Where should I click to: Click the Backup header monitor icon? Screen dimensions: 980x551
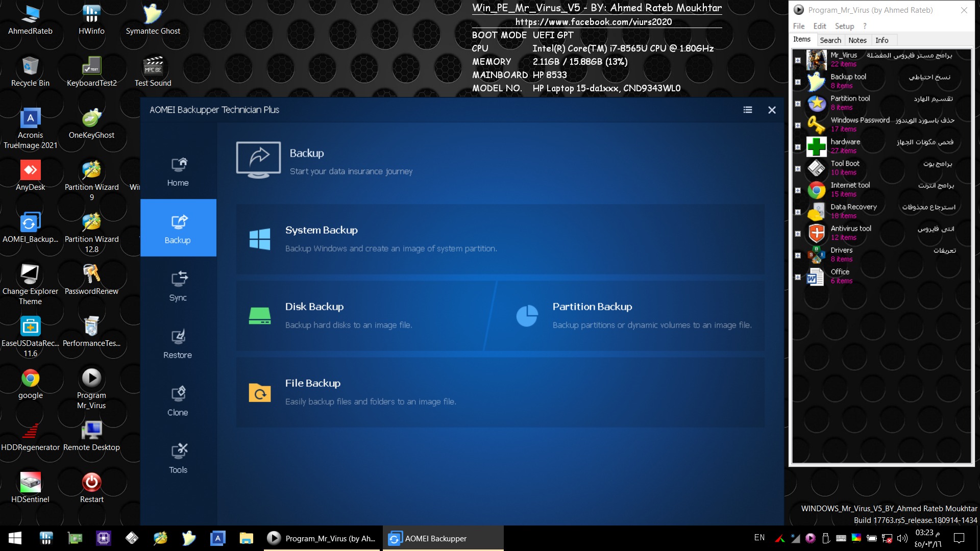(258, 160)
